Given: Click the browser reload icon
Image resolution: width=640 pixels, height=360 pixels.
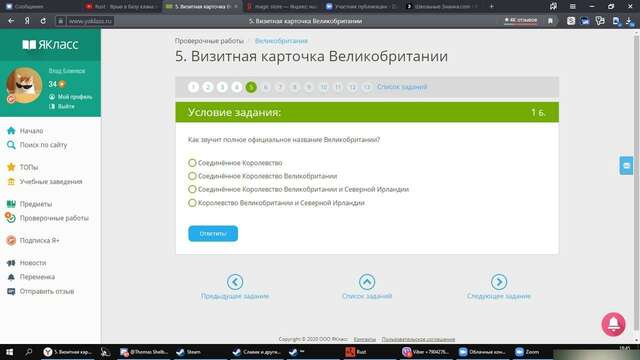Looking at the screenshot, I should coord(43,21).
